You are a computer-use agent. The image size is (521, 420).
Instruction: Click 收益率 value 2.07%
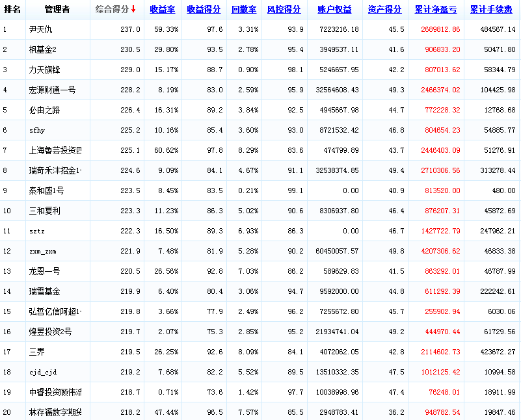tap(168, 332)
